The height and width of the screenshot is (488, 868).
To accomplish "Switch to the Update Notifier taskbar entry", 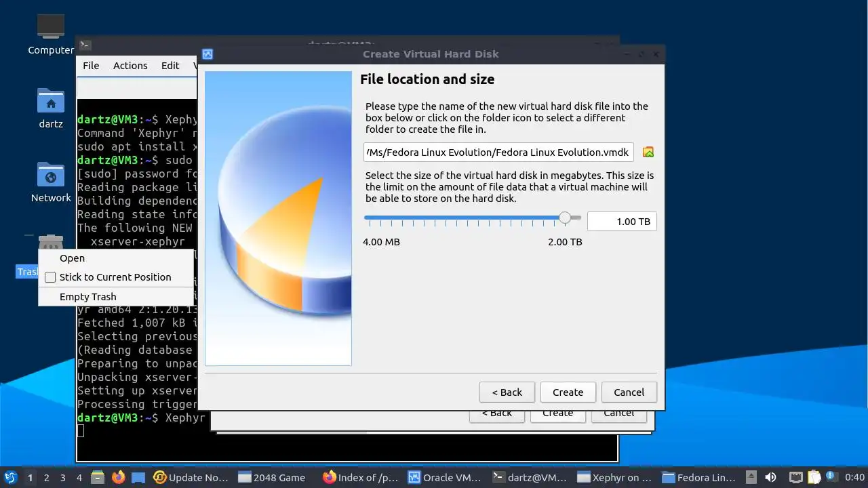I will (191, 477).
